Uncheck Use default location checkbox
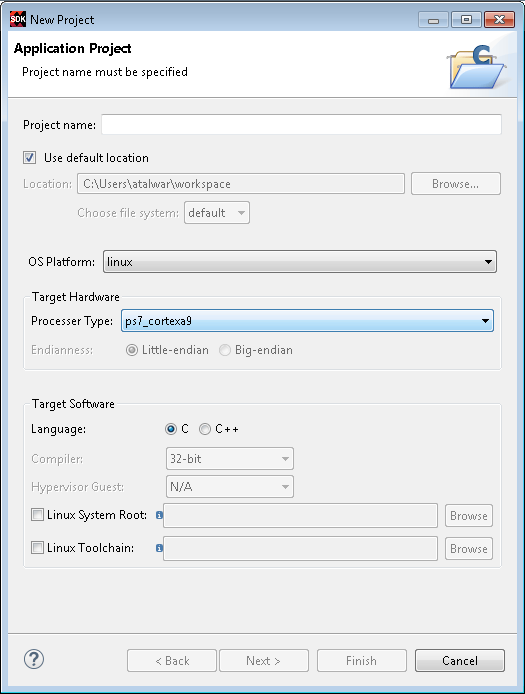This screenshot has width=525, height=694. point(30,158)
